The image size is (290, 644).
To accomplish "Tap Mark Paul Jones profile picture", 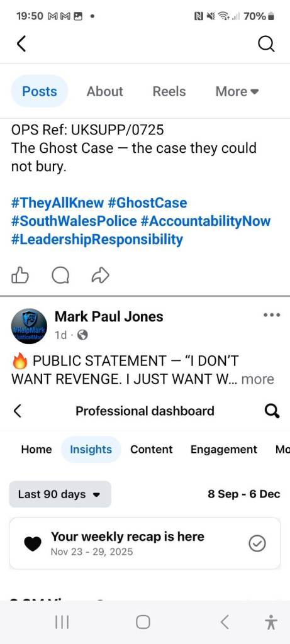I will [29, 326].
